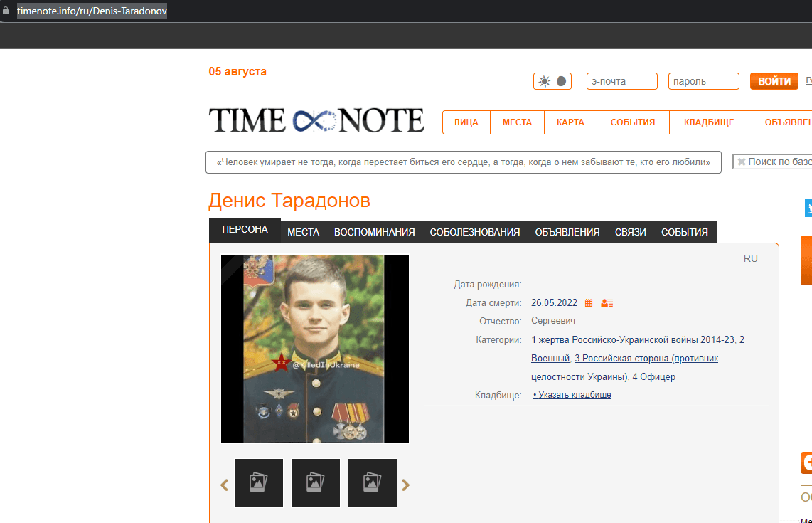The width and height of the screenshot is (812, 523).
Task: Switch to the МЕСТА profile tab
Action: (x=304, y=232)
